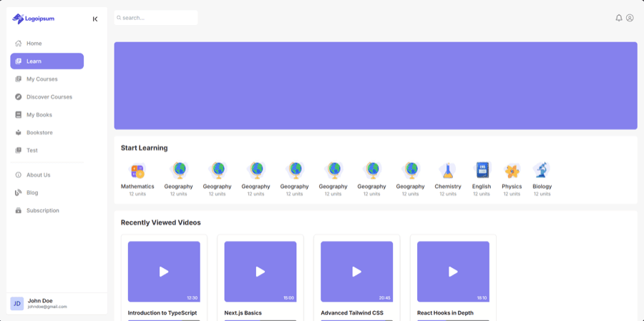Click the Logoipsum logo

pyautogui.click(x=33, y=19)
